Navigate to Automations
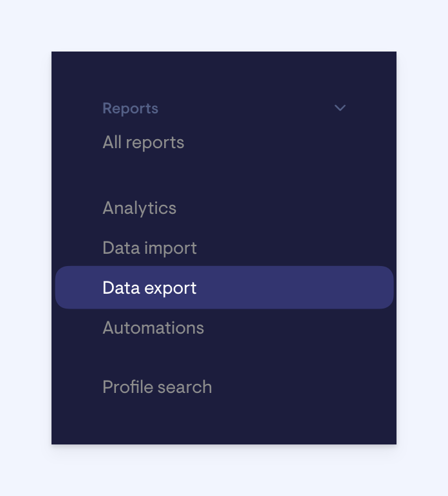The height and width of the screenshot is (496, 448). [153, 328]
